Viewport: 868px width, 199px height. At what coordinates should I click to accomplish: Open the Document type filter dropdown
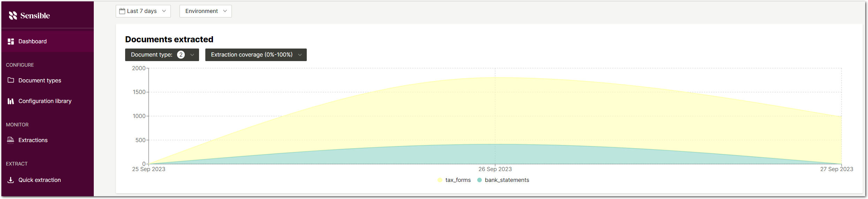click(x=162, y=55)
